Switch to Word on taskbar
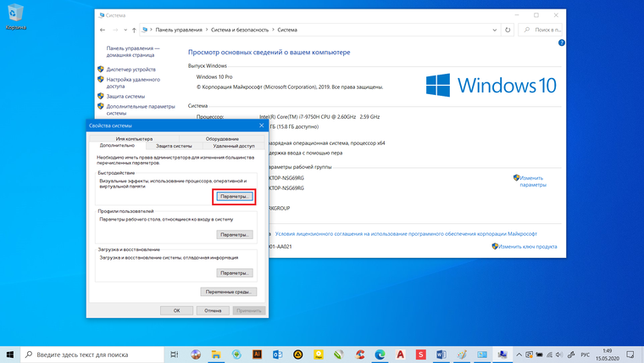 click(x=441, y=355)
